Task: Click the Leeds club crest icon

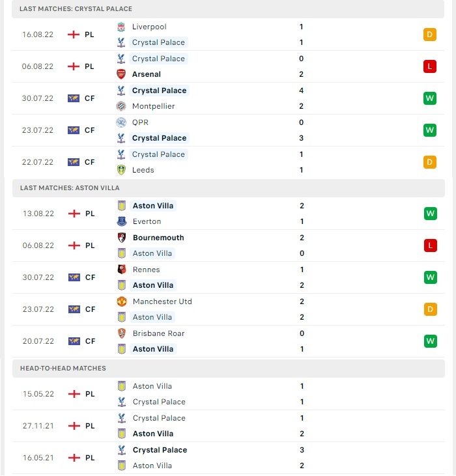Action: (x=121, y=170)
